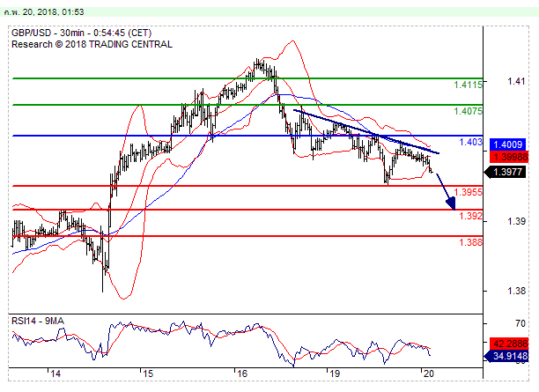539x392 pixels.
Task: Click the red RSI value tag 42.2886
Action: (x=509, y=344)
